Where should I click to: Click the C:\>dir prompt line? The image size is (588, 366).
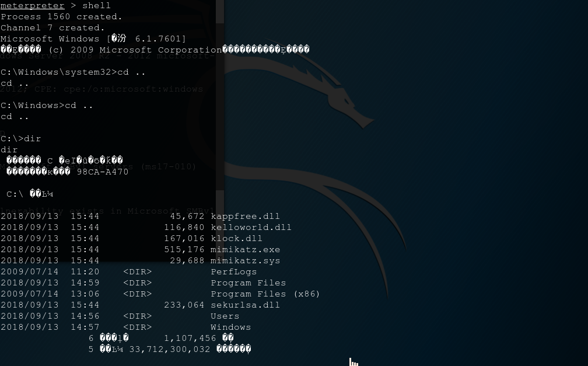coord(20,138)
